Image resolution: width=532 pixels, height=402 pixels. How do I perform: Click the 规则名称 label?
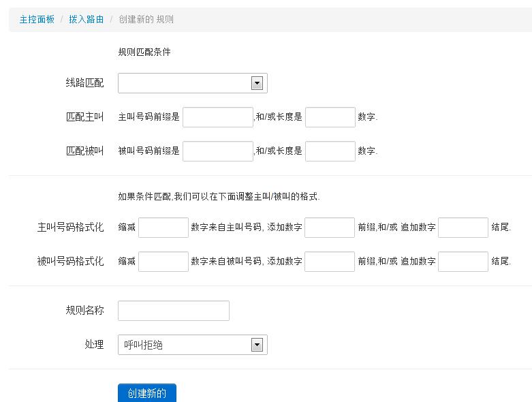[x=84, y=310]
